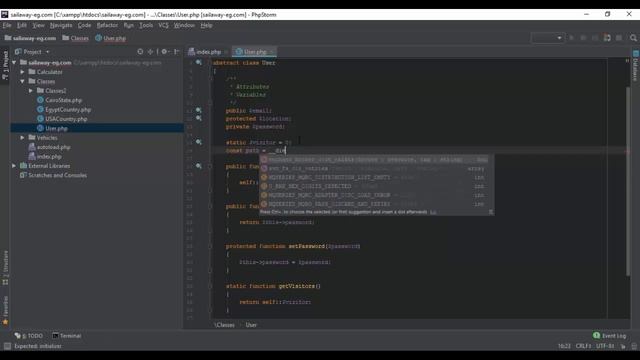Click the listen-for-debug-connections phone icon
This screenshot has height=360, width=640.
click(x=607, y=38)
